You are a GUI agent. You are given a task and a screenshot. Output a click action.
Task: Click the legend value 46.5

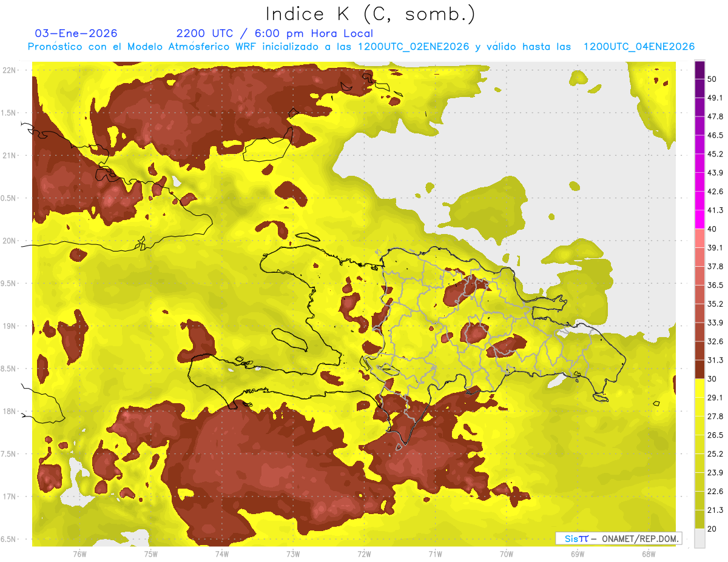point(715,135)
